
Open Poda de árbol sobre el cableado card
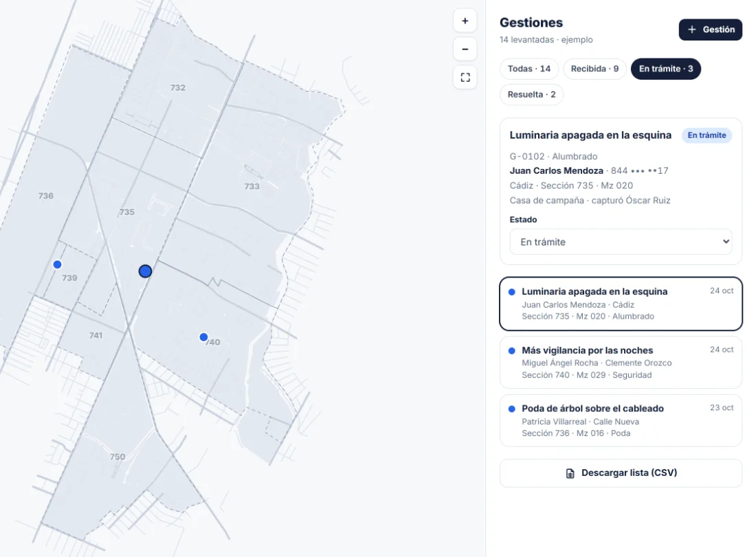pyautogui.click(x=621, y=420)
